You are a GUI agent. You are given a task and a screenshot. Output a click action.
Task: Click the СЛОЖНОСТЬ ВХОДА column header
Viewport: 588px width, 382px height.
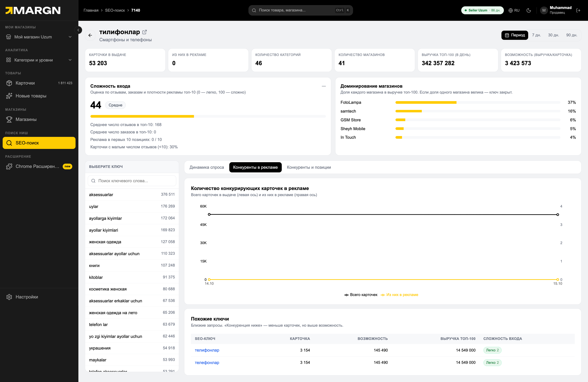pyautogui.click(x=502, y=339)
